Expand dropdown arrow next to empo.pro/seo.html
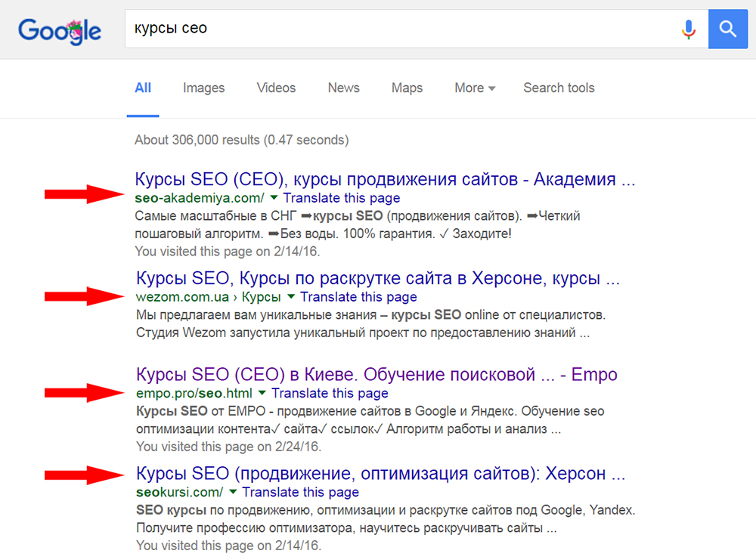The image size is (756, 560). [x=262, y=393]
